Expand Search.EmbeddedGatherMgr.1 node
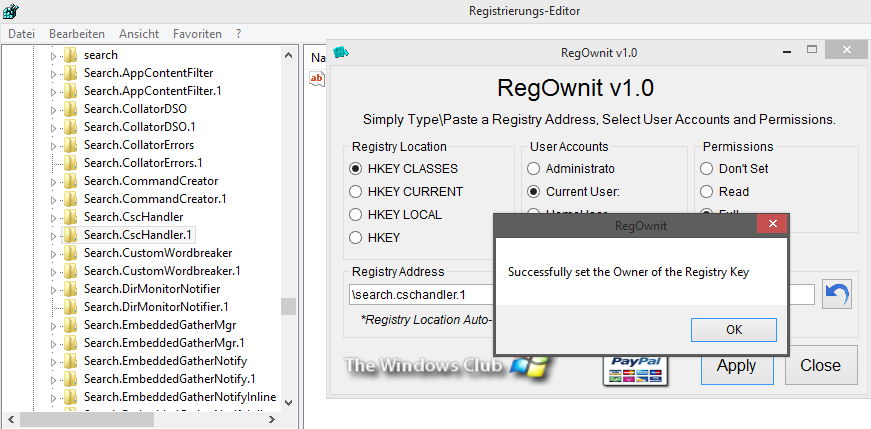This screenshot has width=871, height=429. 53,343
